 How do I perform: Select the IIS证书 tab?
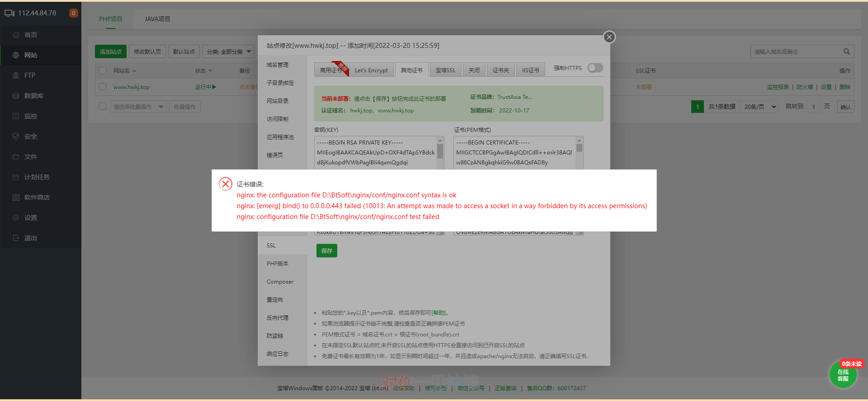tap(531, 70)
